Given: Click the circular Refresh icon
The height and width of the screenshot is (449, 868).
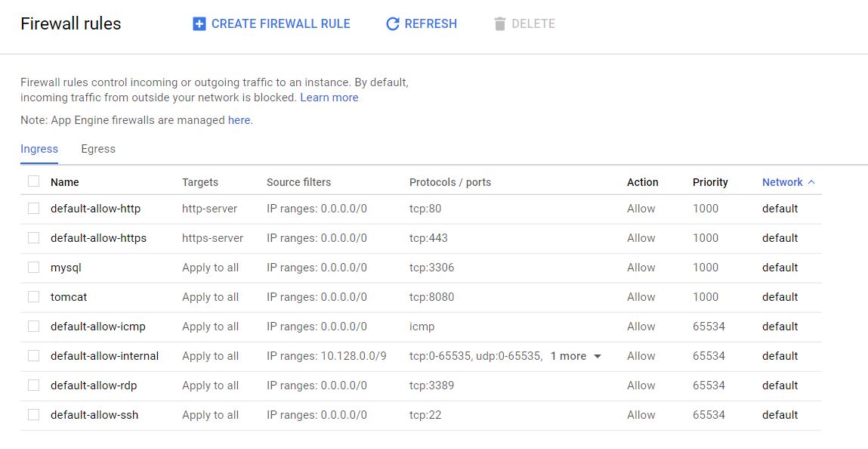Looking at the screenshot, I should click(x=392, y=23).
